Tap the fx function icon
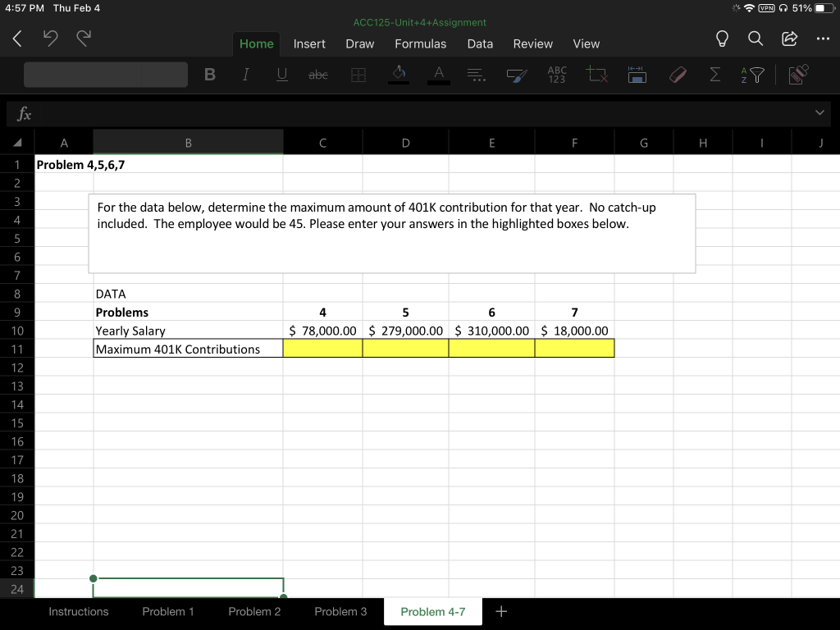Screen dimensions: 840x630 click(24, 113)
